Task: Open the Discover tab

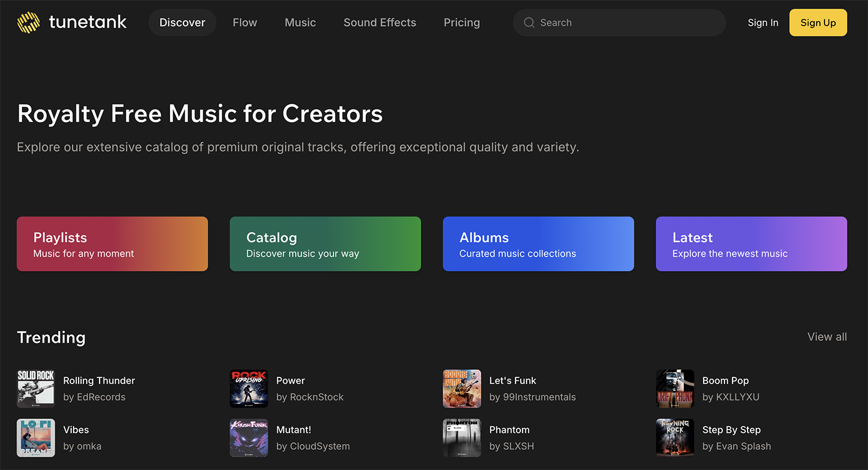Action: coord(182,23)
